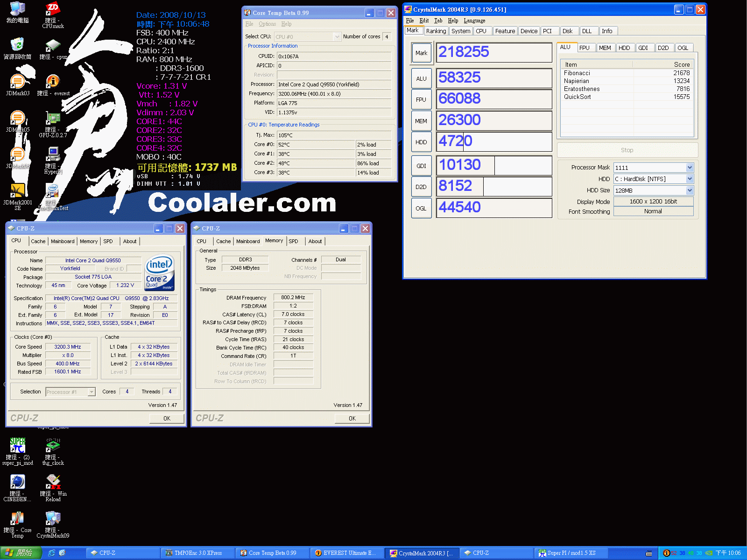The image size is (747, 560).
Task: Expand the HDD drive dropdown
Action: [690, 179]
